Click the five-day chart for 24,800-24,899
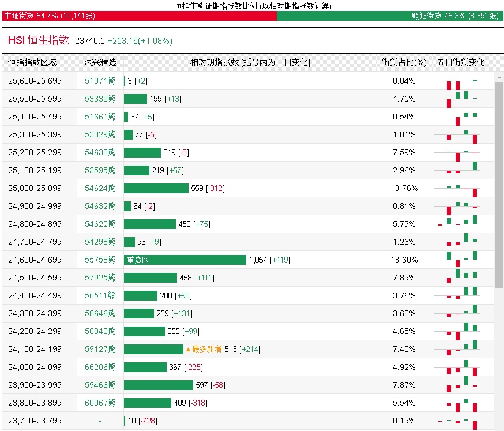504x431 pixels. [457, 220]
